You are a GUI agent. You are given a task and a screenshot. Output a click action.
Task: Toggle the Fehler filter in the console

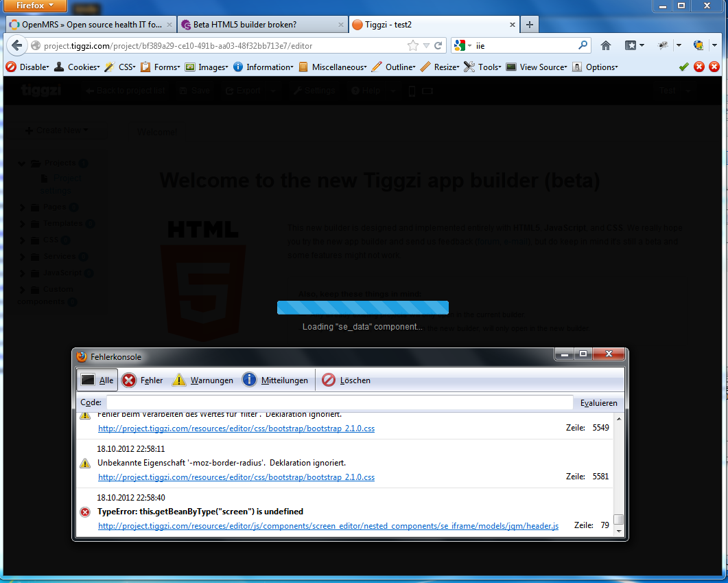coord(143,380)
